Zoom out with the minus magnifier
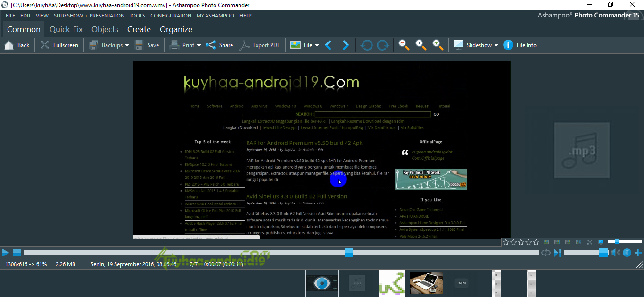 (404, 45)
